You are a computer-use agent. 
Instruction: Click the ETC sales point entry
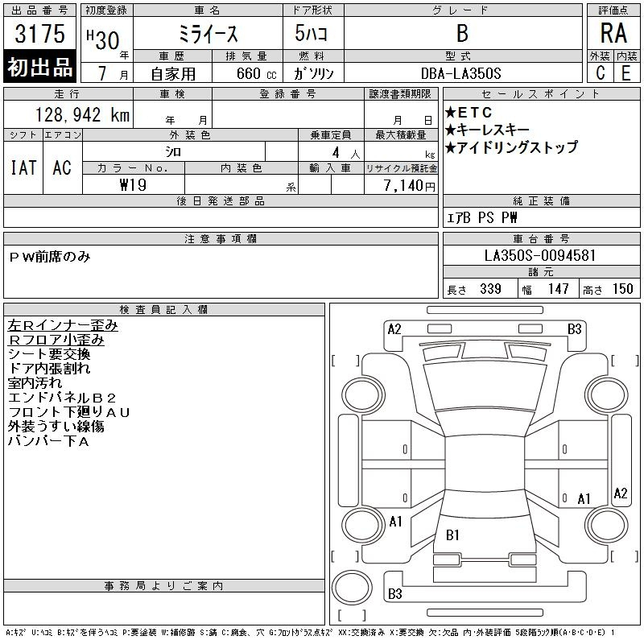(x=469, y=112)
